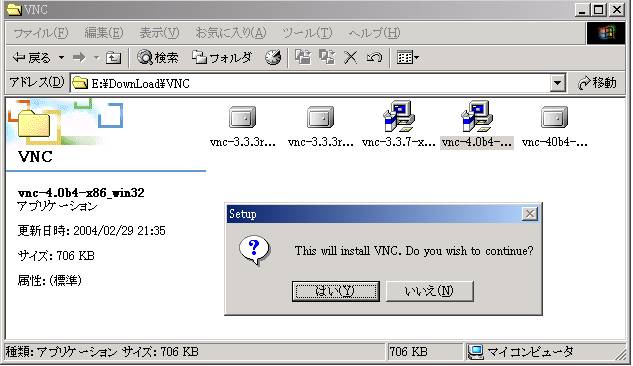Click the History clock icon
Viewport: 633px width, 366px height.
(273, 58)
